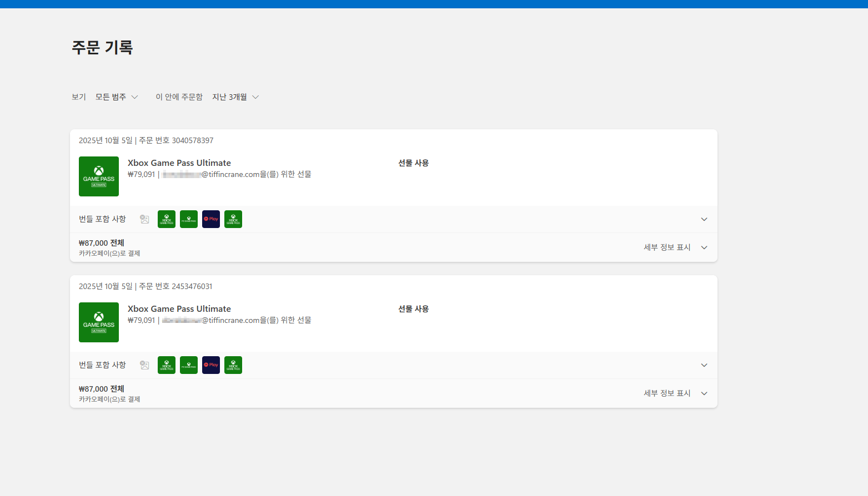
Task: Click ₩79,091 gift recipient line in order 3040578397
Action: point(219,174)
